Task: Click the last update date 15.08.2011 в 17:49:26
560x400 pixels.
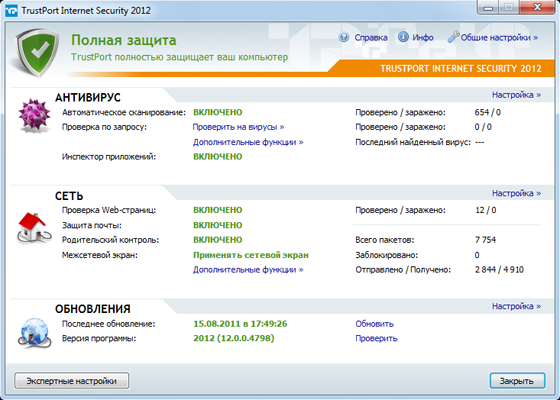Action: coord(240,324)
